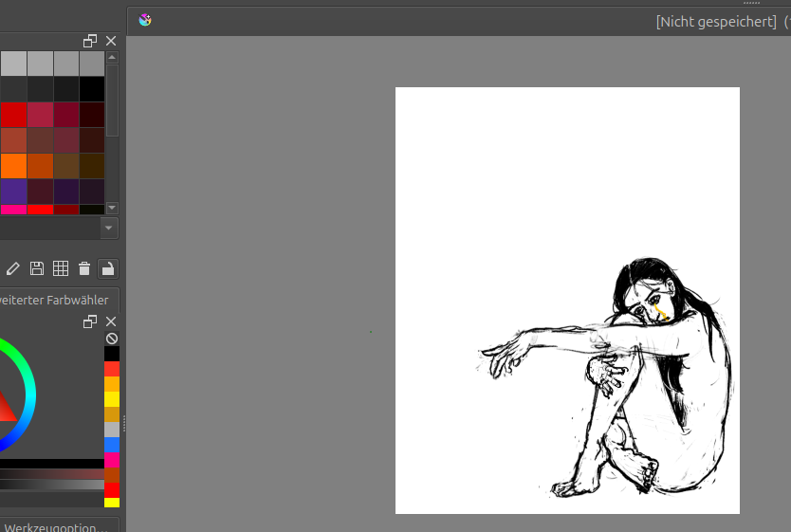Screen dimensions: 791x532
Task: Open the palette grid icon
Action: [x=61, y=268]
